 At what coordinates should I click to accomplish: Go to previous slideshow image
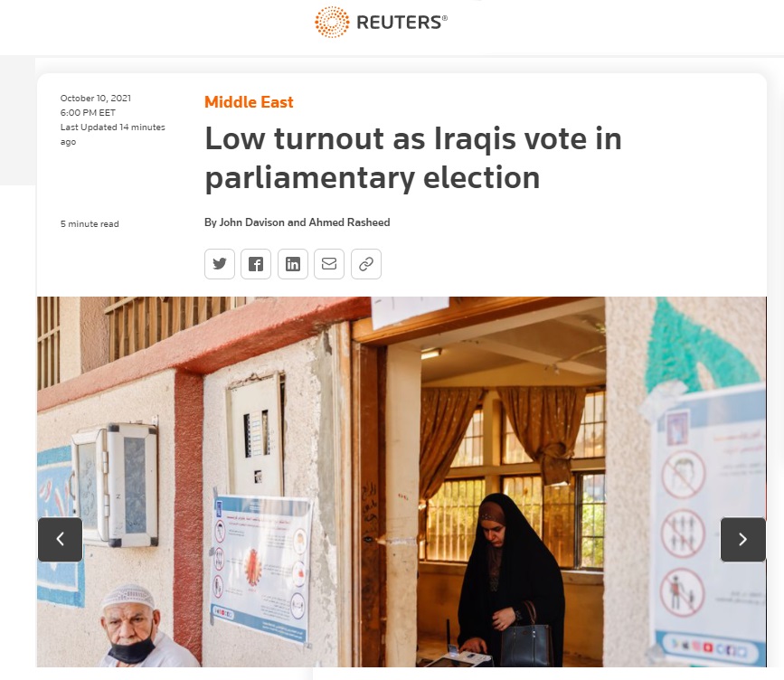click(60, 540)
